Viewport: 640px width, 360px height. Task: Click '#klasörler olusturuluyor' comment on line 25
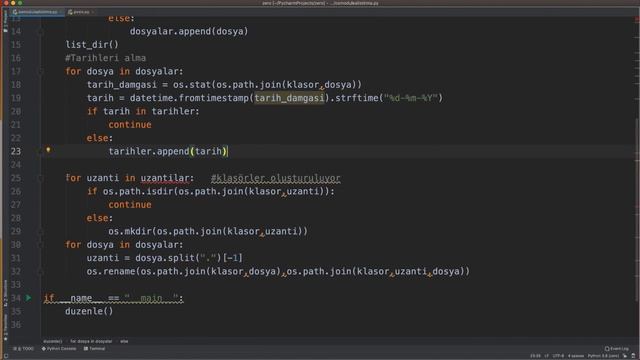(x=276, y=178)
